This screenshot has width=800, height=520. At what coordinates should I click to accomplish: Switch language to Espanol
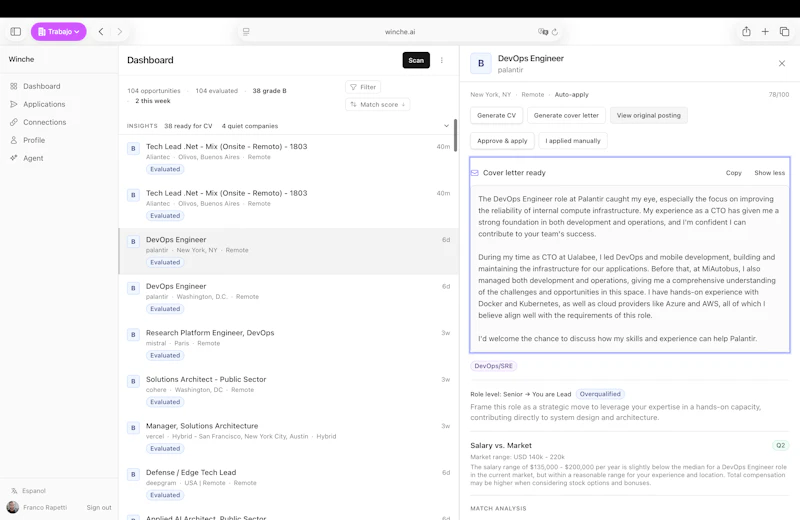29,491
